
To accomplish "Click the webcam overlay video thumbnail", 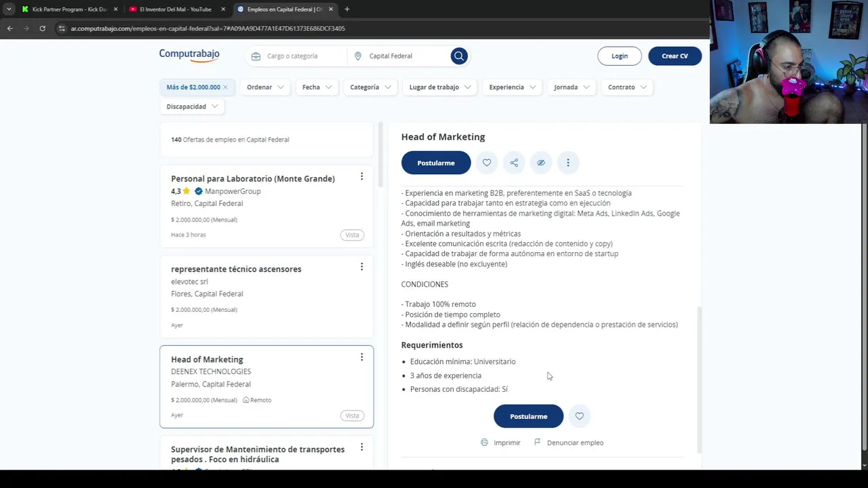I will (x=789, y=62).
